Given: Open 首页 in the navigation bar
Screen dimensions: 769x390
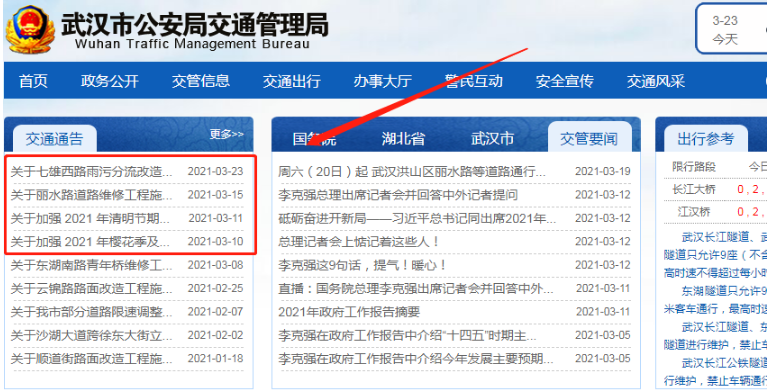Looking at the screenshot, I should [x=33, y=81].
